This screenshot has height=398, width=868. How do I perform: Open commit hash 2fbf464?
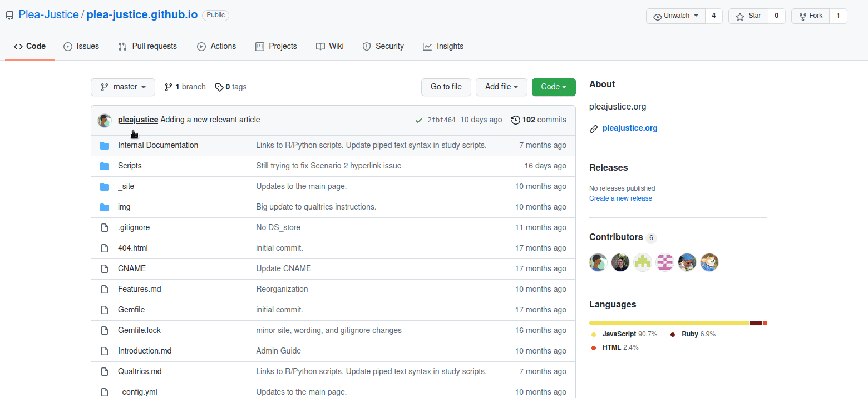(441, 120)
